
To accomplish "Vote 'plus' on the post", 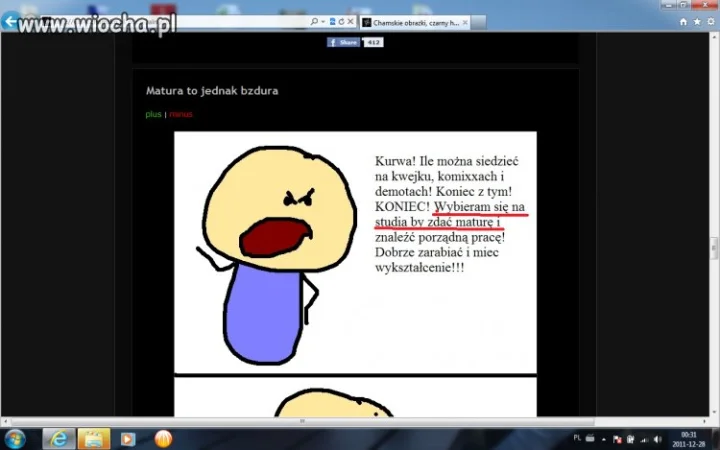I will [x=153, y=114].
